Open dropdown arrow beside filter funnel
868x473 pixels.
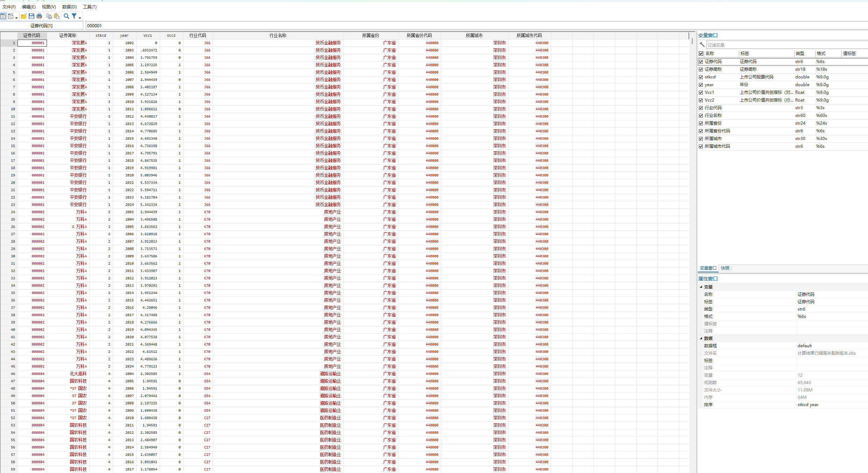80,18
